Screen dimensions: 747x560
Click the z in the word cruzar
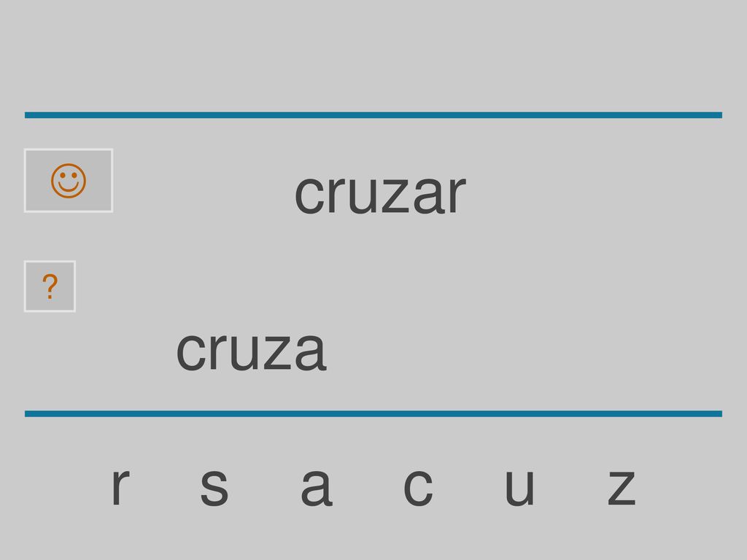point(395,195)
